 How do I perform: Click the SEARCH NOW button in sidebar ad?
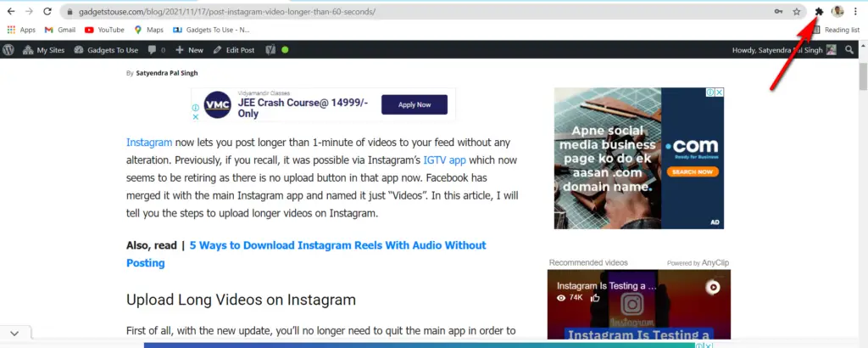click(x=693, y=171)
